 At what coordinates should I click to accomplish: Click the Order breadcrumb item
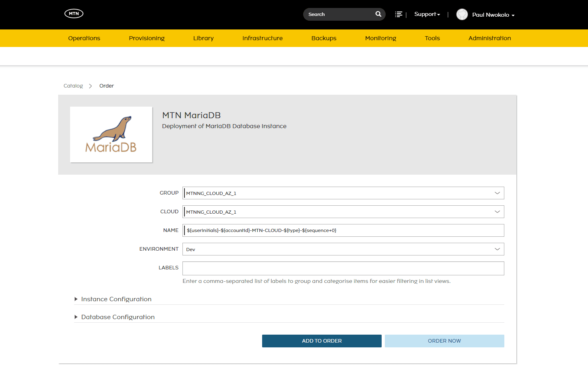(x=106, y=86)
